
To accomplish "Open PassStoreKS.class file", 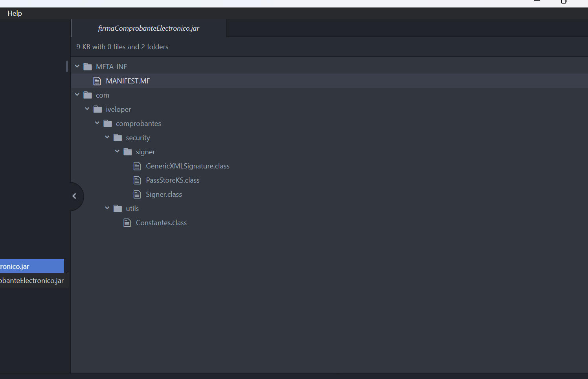I will [x=173, y=180].
